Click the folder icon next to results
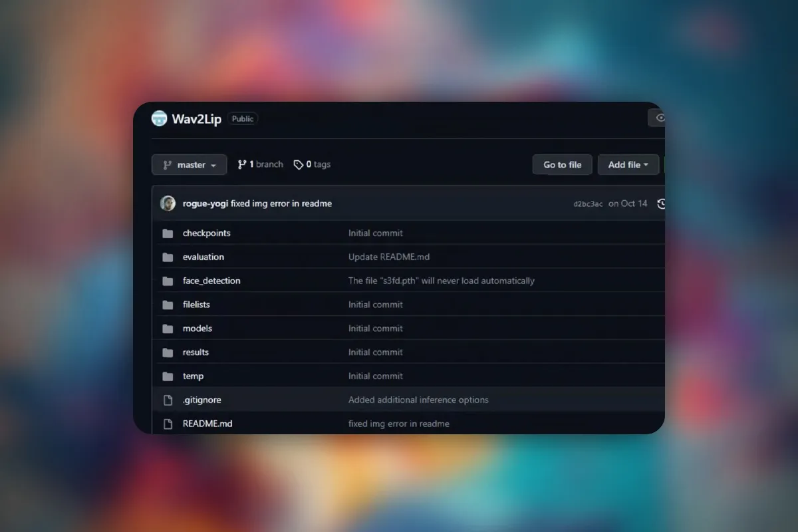This screenshot has width=798, height=532. 168,352
